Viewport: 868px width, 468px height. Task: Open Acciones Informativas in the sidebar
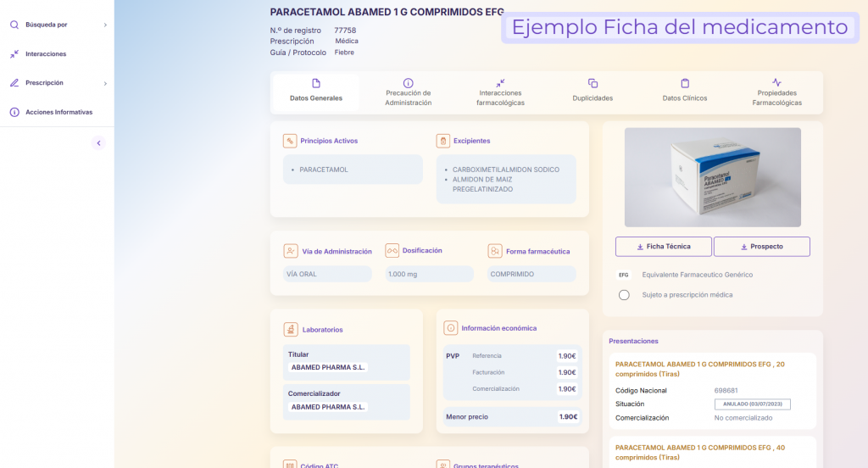pyautogui.click(x=58, y=112)
